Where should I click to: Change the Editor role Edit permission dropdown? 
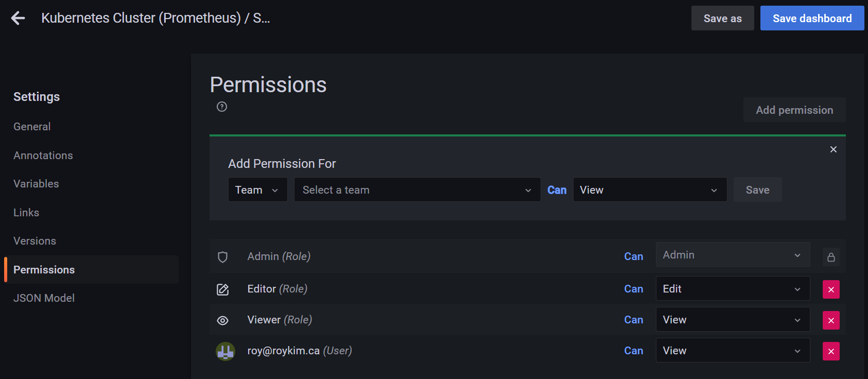click(x=733, y=289)
